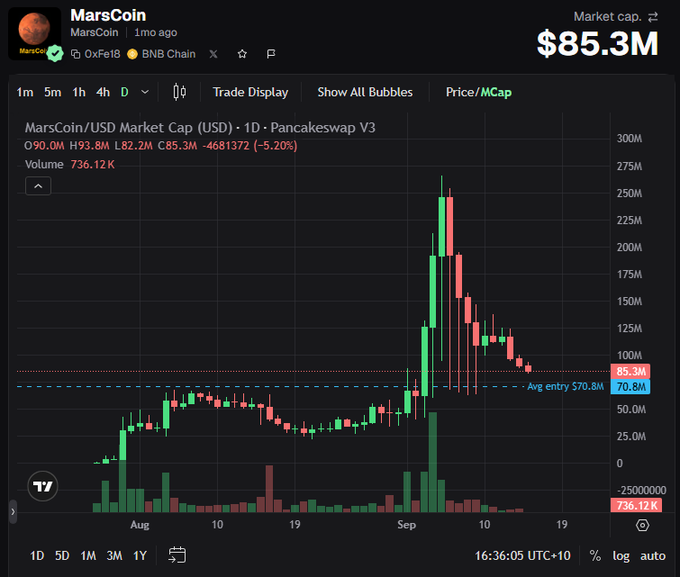Open chart settings gear on axis

click(642, 525)
